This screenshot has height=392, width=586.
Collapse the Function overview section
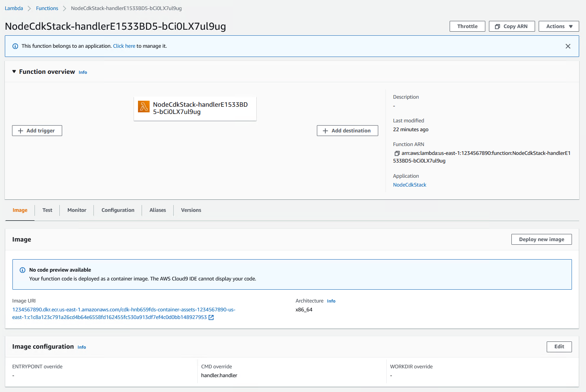point(14,71)
